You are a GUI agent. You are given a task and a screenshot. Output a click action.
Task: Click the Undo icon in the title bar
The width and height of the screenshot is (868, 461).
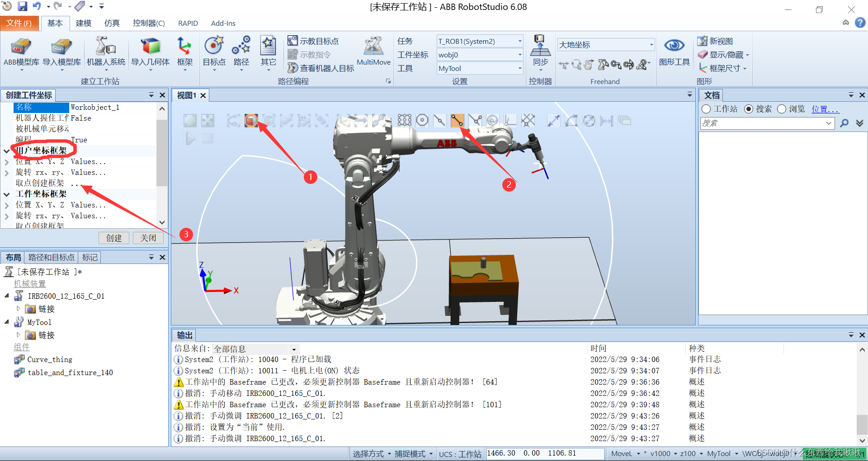tap(37, 6)
